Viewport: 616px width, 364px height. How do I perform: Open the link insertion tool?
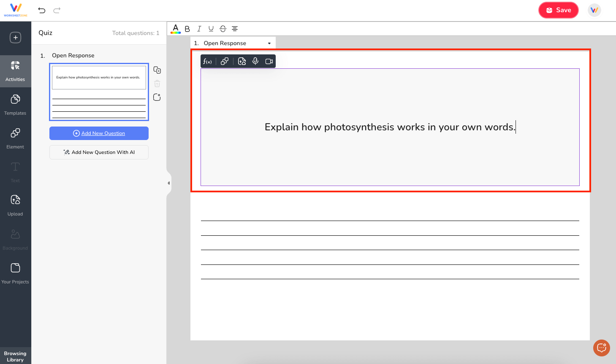(x=224, y=61)
